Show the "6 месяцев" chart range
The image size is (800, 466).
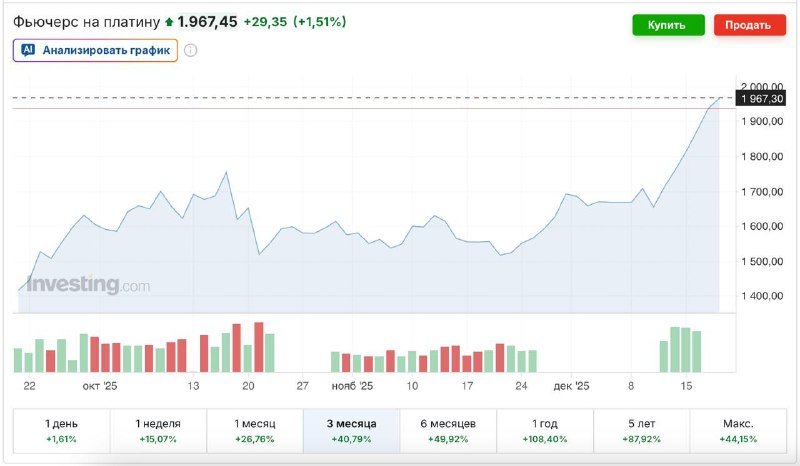click(448, 430)
